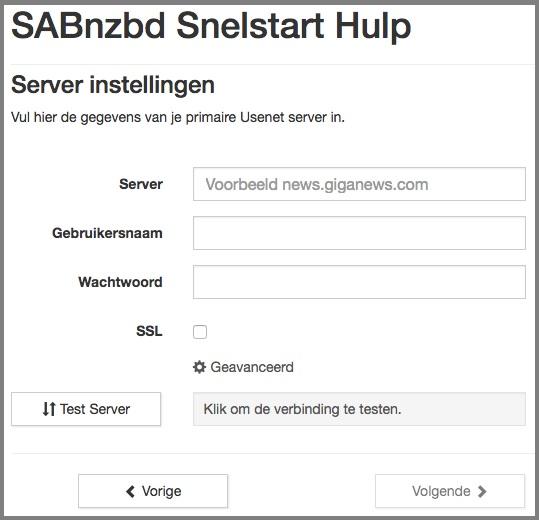Viewport: 539px width, 520px height.
Task: Click the Gebruikersnaam field label
Action: pos(107,233)
